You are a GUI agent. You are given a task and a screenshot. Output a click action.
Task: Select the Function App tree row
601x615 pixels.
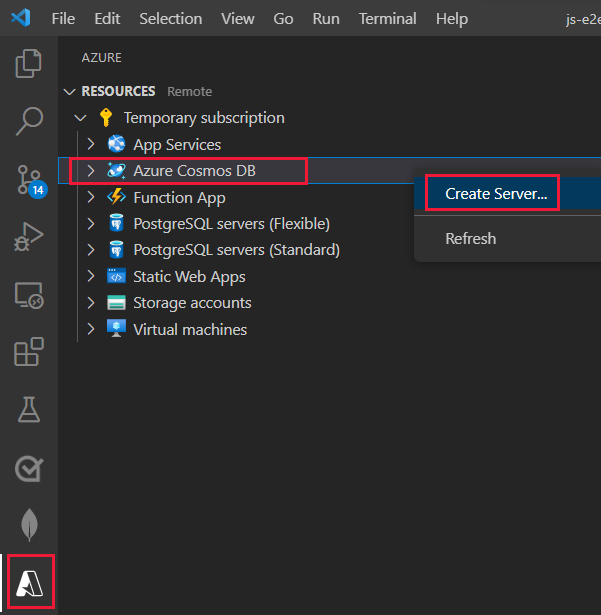click(330, 197)
